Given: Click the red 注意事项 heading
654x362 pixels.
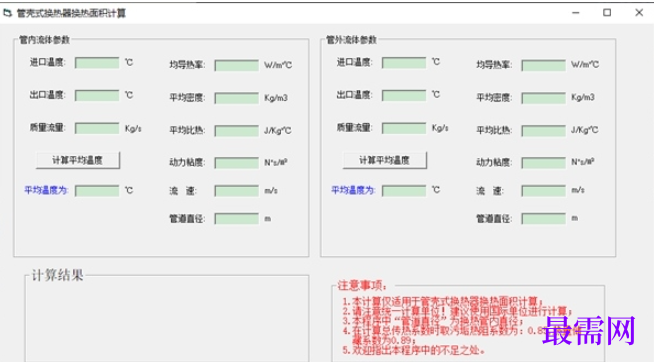Looking at the screenshot, I should [x=362, y=286].
